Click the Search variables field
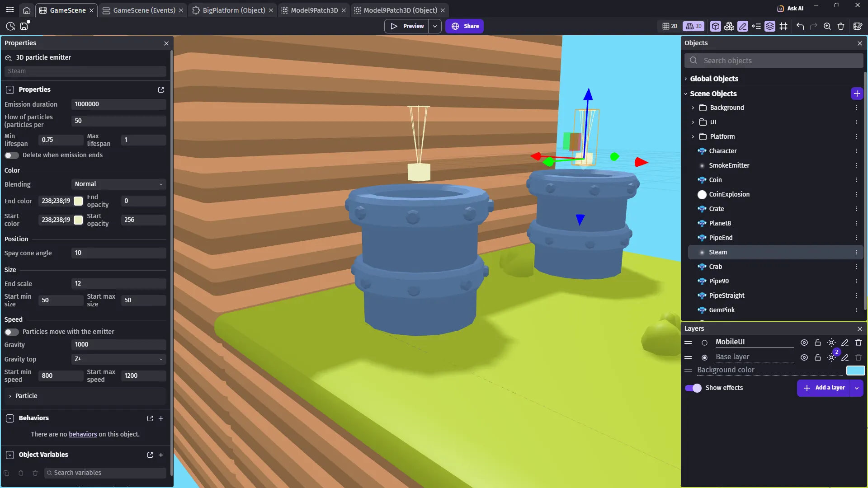 tap(105, 473)
